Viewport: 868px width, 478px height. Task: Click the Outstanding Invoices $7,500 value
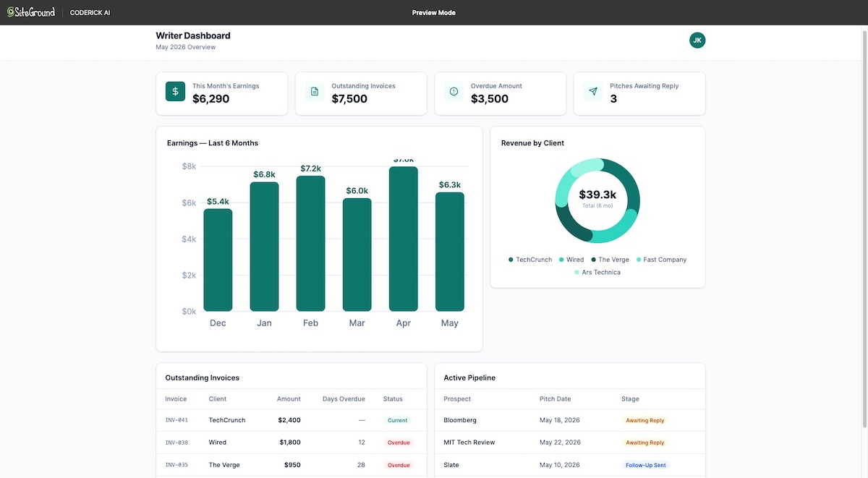click(349, 99)
